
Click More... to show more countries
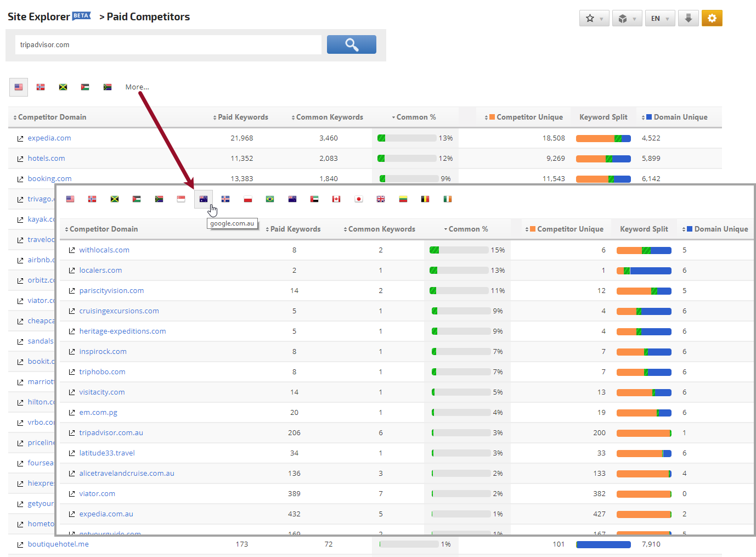[137, 87]
